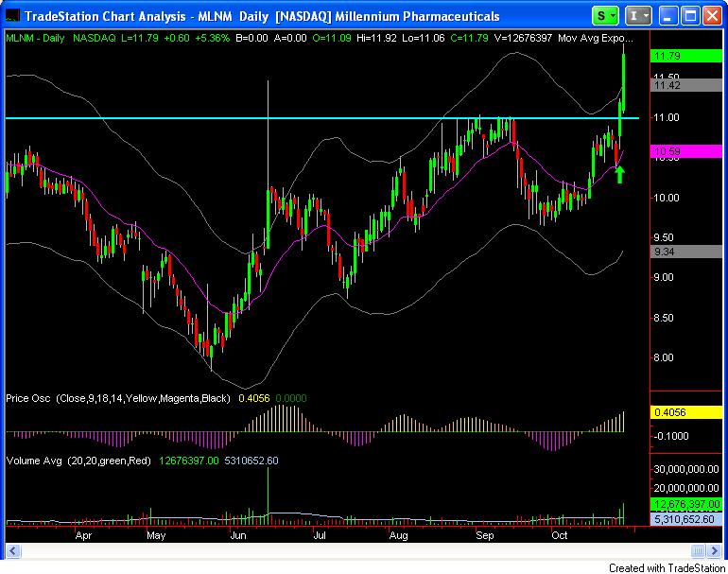
Task: Click the green 0.0000 Price Osc value
Action: tap(291, 398)
